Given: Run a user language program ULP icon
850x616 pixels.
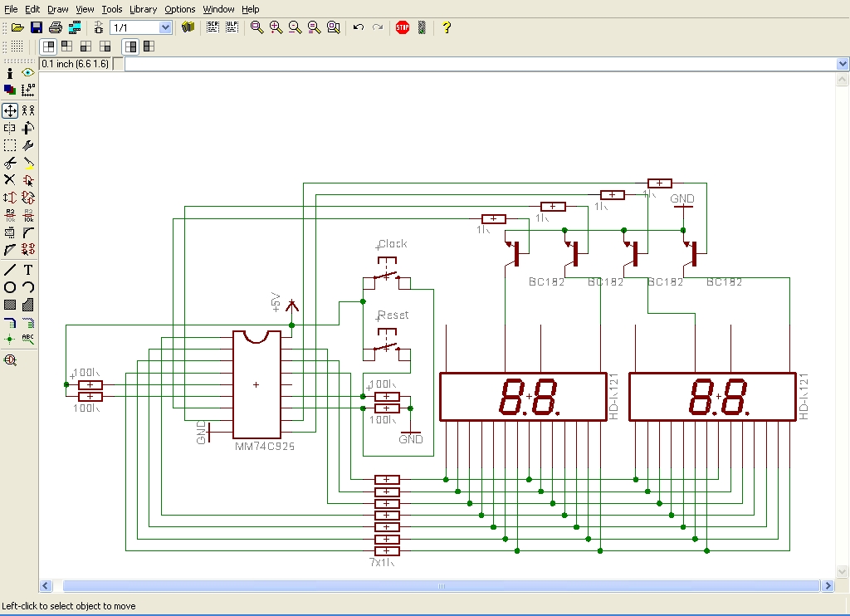Looking at the screenshot, I should coord(232,27).
